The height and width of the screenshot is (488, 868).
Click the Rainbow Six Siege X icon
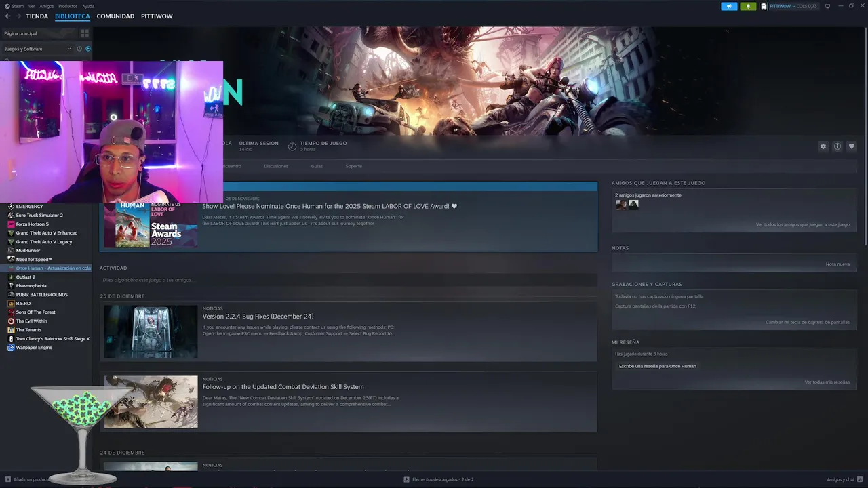click(x=11, y=339)
